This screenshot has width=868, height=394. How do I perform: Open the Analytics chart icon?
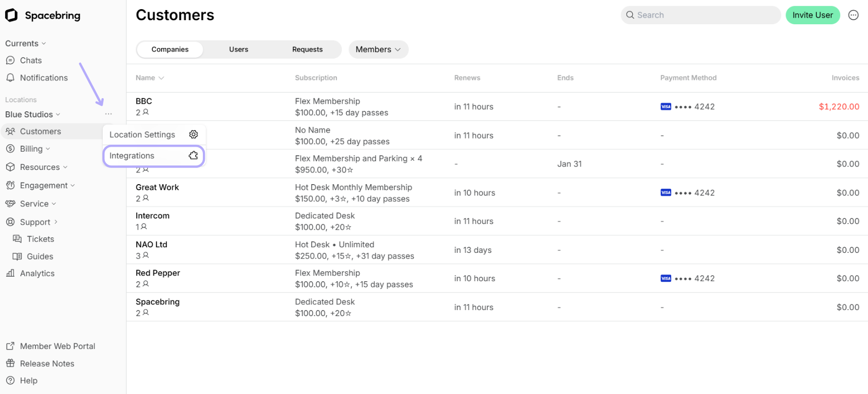pos(10,273)
